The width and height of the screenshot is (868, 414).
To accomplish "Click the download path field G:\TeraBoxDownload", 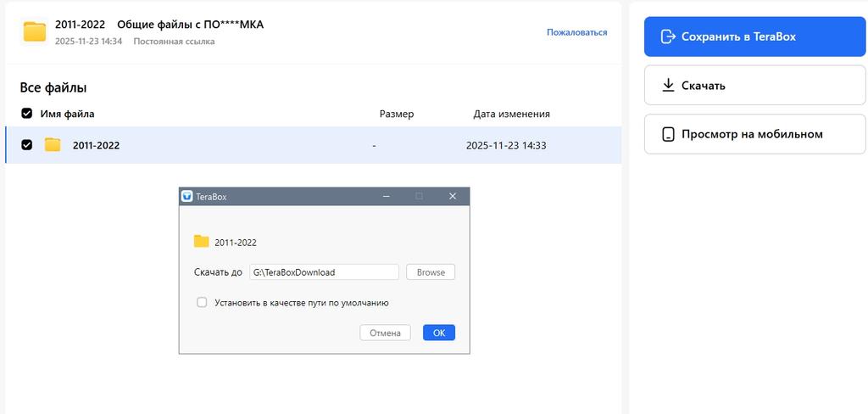I will [x=324, y=272].
